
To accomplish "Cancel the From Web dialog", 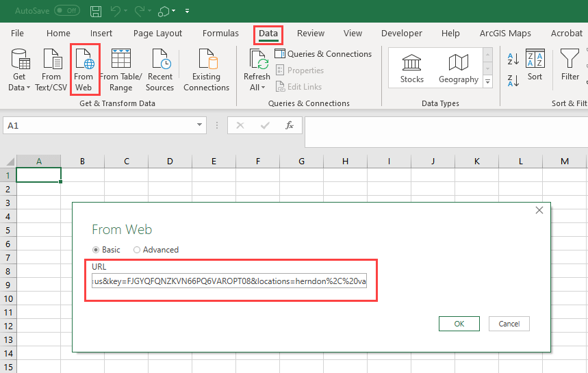I will [x=509, y=324].
